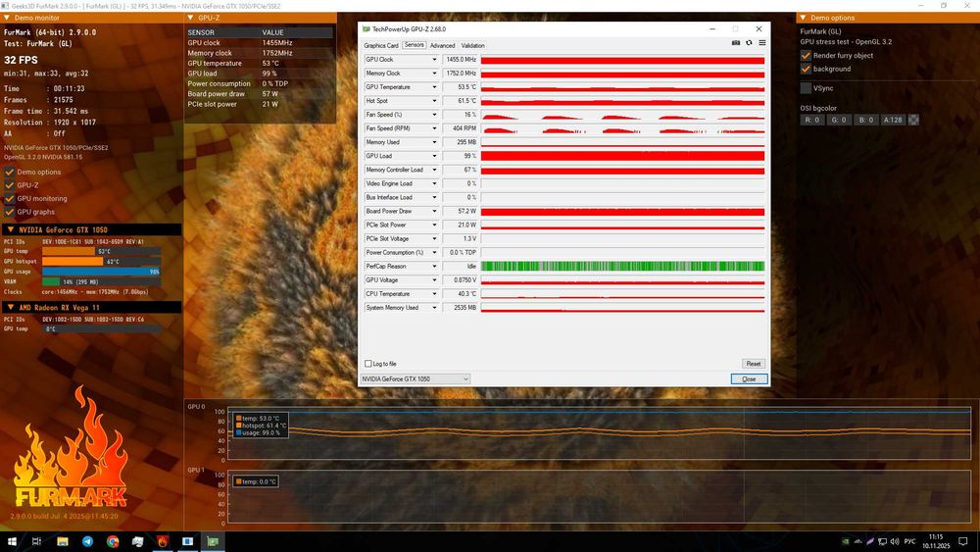Toggle the GPU monitoring checkbox
This screenshot has height=552, width=980.
10,198
